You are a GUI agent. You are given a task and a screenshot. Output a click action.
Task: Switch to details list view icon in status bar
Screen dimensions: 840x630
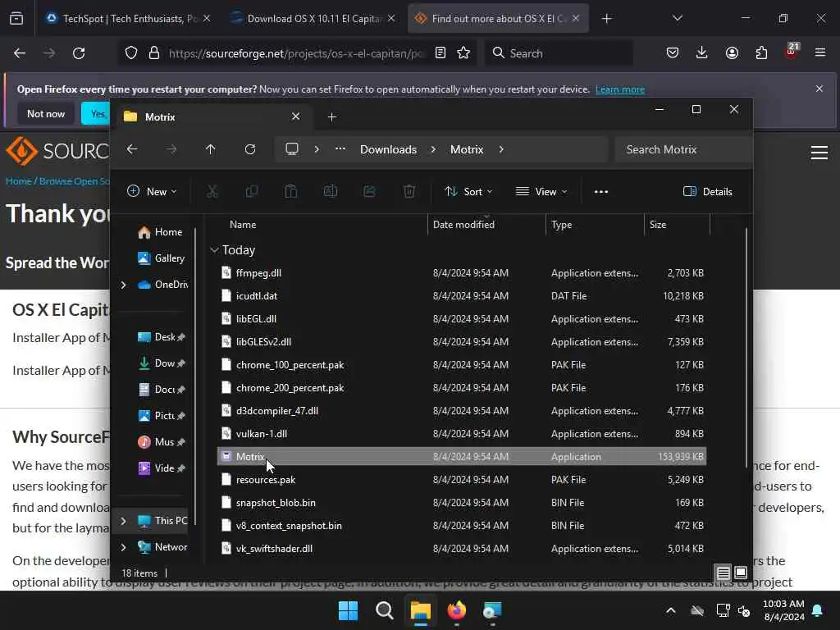(x=723, y=573)
